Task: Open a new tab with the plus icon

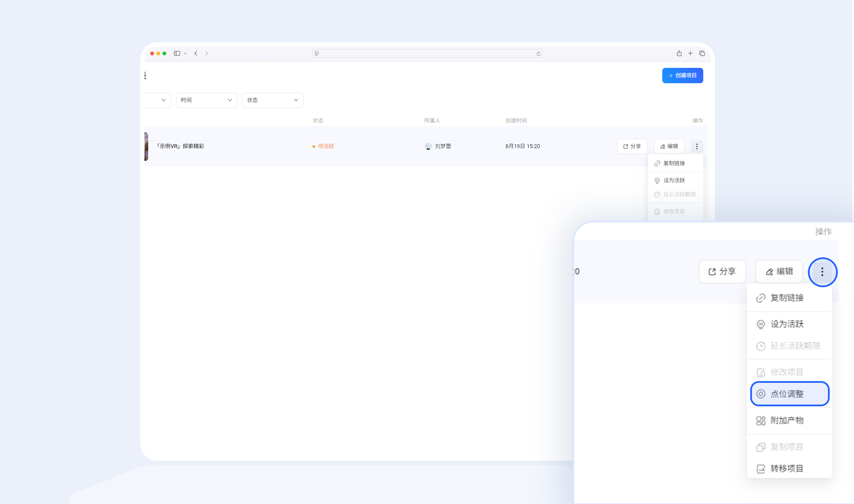Action: click(690, 53)
